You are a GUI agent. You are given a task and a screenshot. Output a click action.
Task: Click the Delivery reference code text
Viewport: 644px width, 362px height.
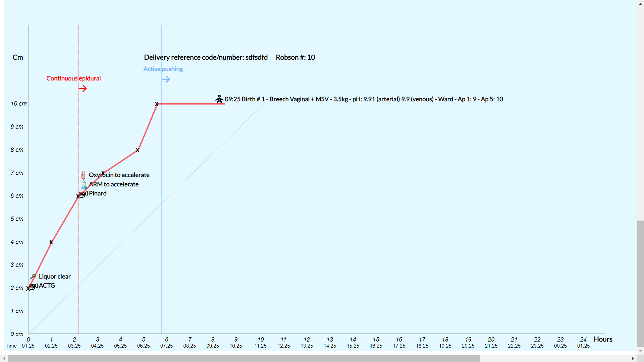206,57
